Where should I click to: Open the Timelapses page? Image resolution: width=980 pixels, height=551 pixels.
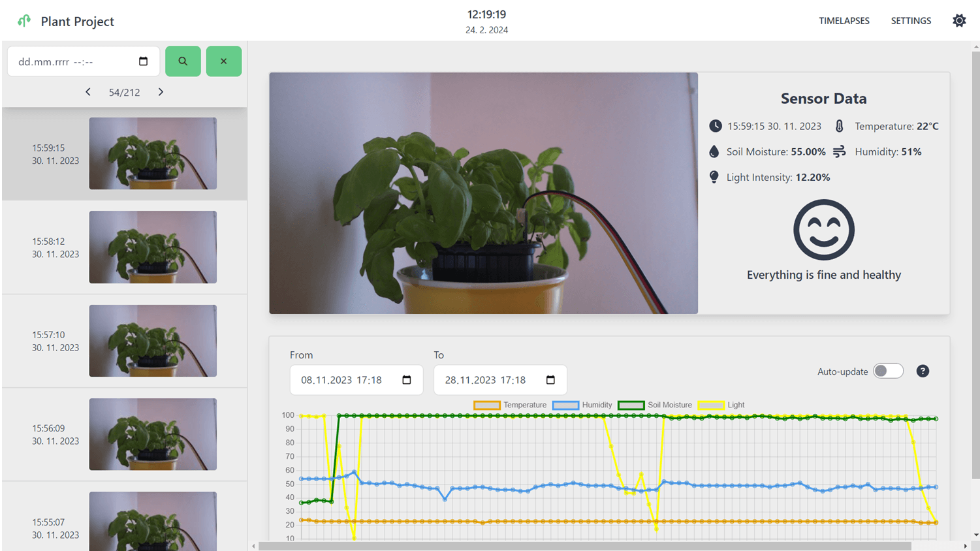click(844, 21)
